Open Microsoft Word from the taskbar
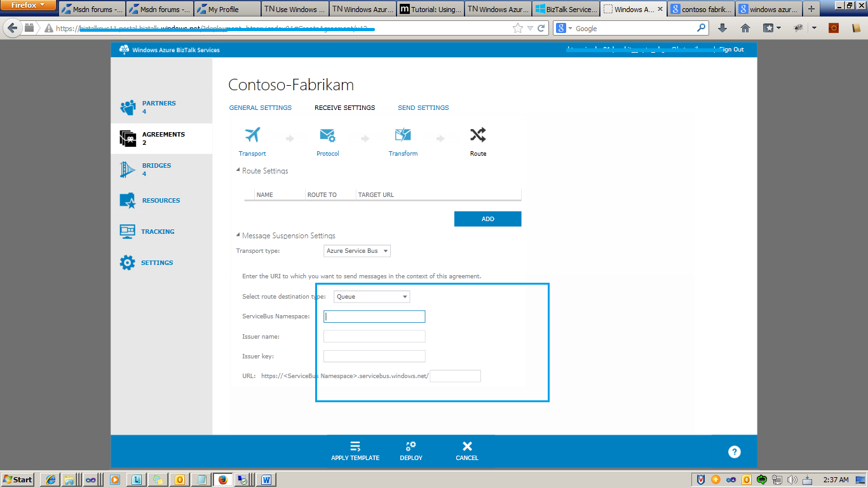The width and height of the screenshot is (868, 488). (266, 480)
